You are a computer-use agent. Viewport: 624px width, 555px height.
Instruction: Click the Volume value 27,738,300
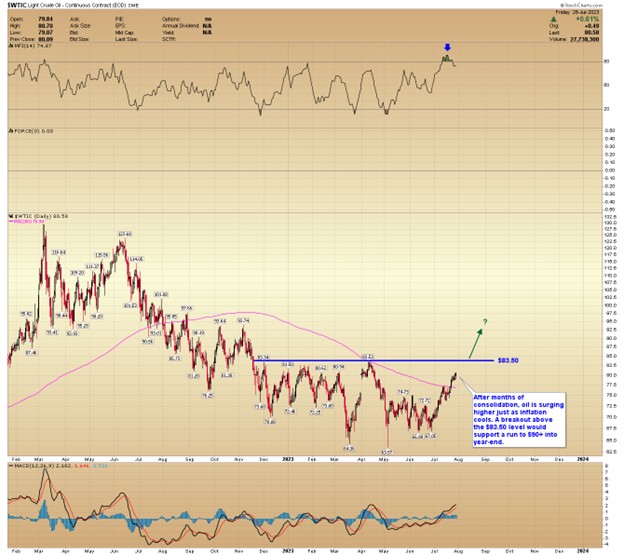click(x=585, y=39)
